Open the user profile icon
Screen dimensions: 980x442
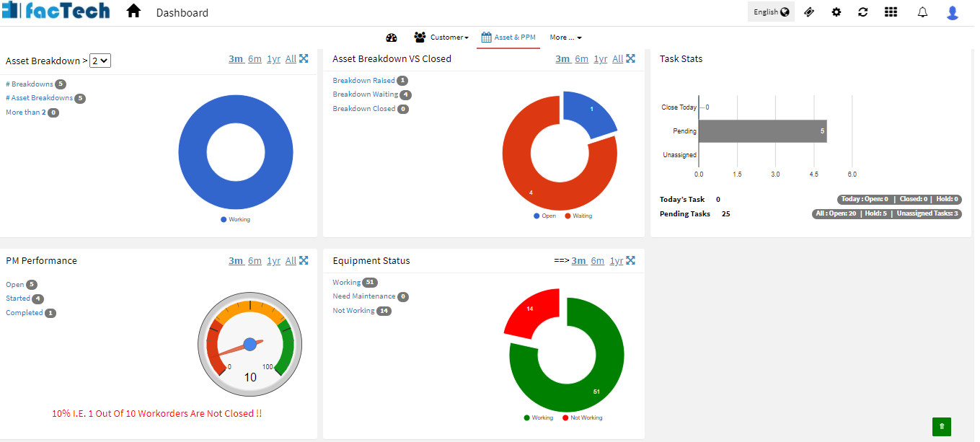click(x=951, y=12)
